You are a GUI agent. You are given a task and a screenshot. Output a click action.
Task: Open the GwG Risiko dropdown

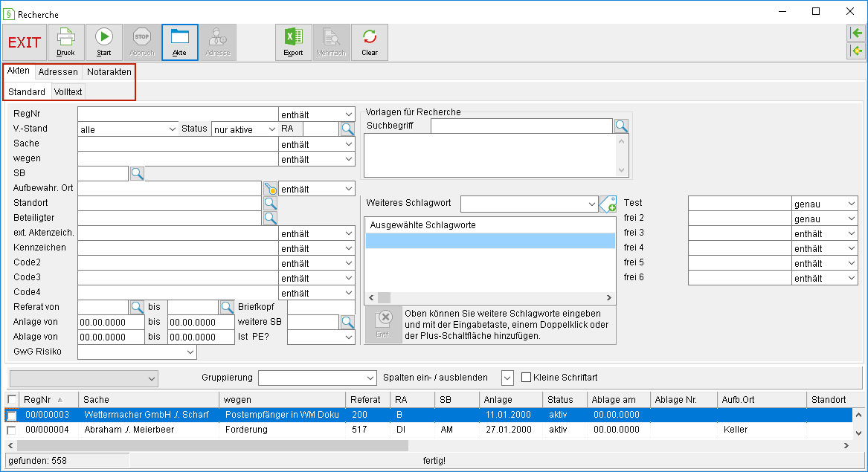tap(137, 352)
